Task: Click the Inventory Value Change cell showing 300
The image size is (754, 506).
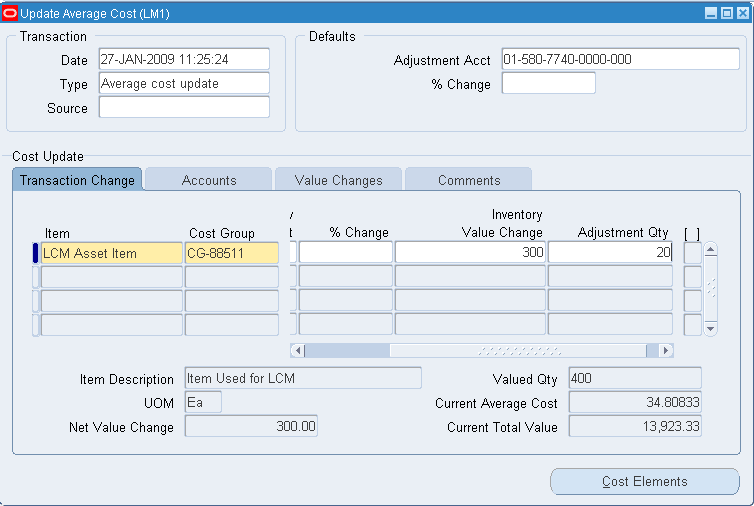Action: click(470, 253)
